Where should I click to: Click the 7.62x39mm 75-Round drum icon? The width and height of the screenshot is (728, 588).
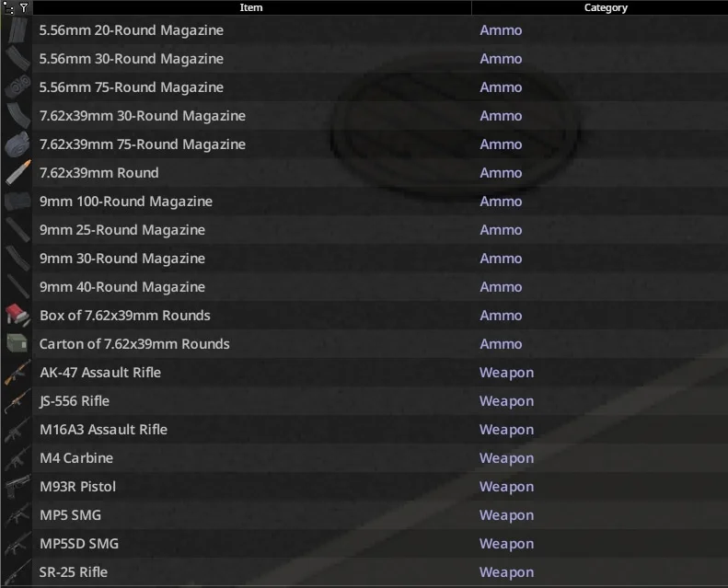[x=17, y=144]
